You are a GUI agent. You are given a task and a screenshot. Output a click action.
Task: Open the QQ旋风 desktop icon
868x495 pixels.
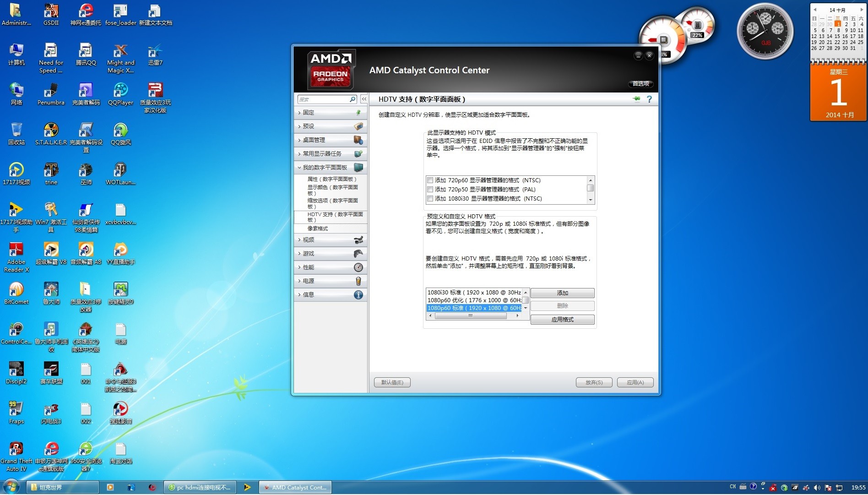click(120, 134)
